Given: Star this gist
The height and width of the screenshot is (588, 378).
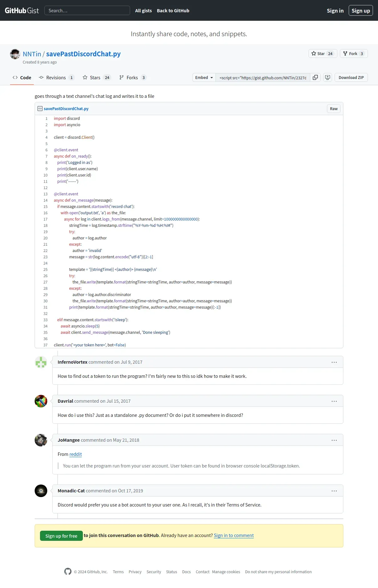Looking at the screenshot, I should point(323,53).
